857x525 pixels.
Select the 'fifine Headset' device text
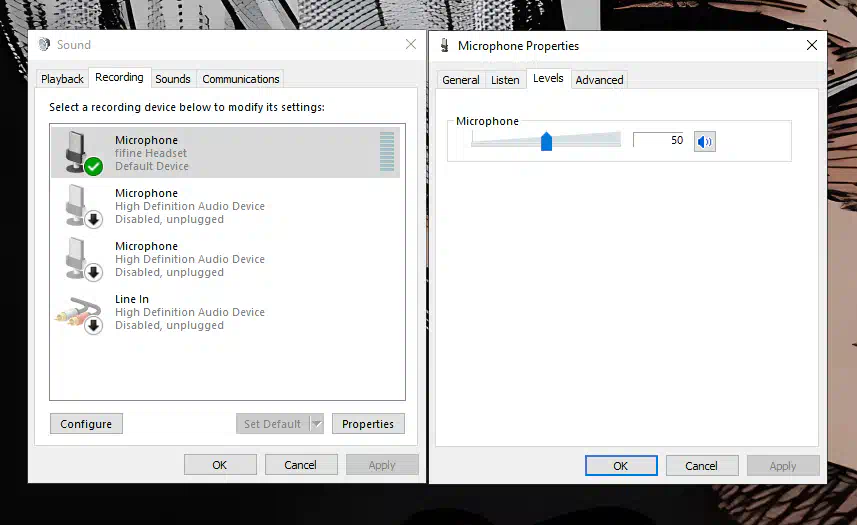(x=151, y=153)
